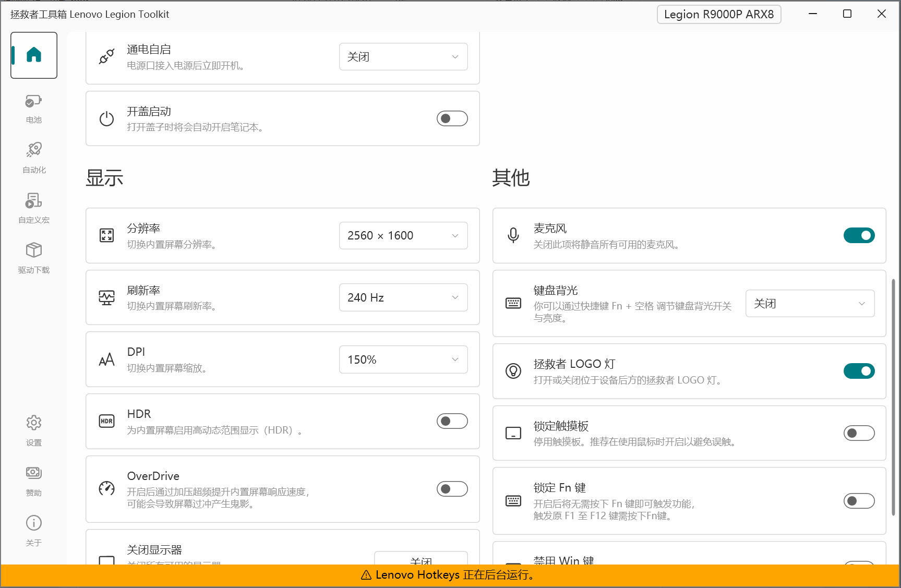This screenshot has height=588, width=901.
Task: Click the HDR badge icon
Action: pyautogui.click(x=106, y=421)
